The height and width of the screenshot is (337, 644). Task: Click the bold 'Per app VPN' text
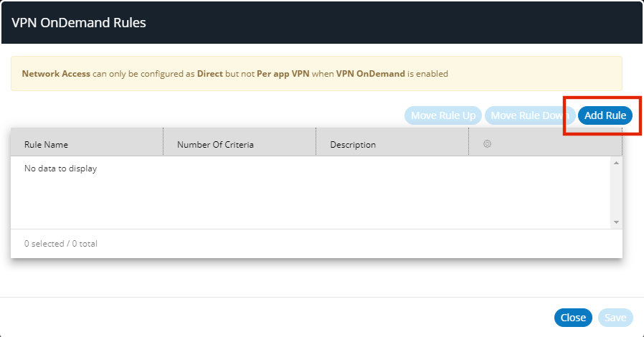pyautogui.click(x=283, y=74)
